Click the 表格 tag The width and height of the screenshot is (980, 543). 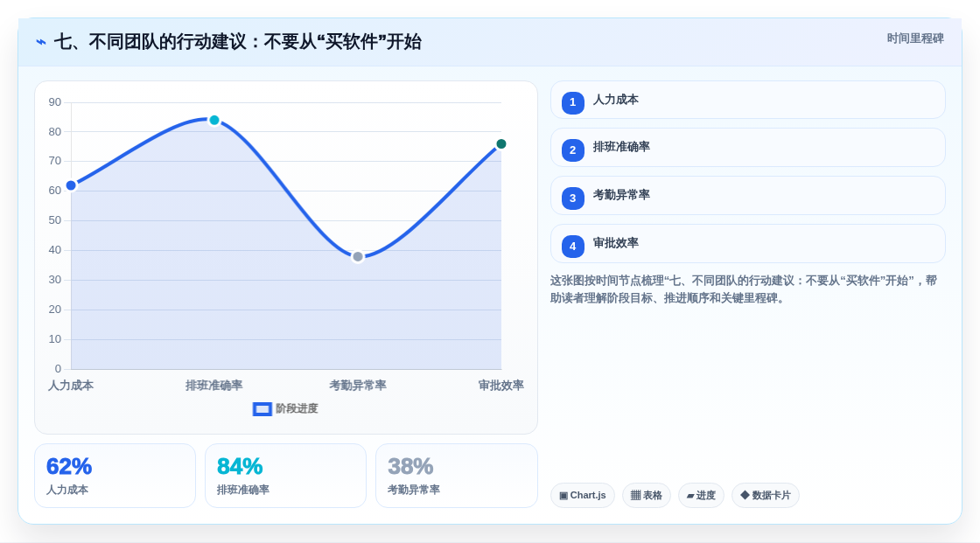(x=647, y=496)
